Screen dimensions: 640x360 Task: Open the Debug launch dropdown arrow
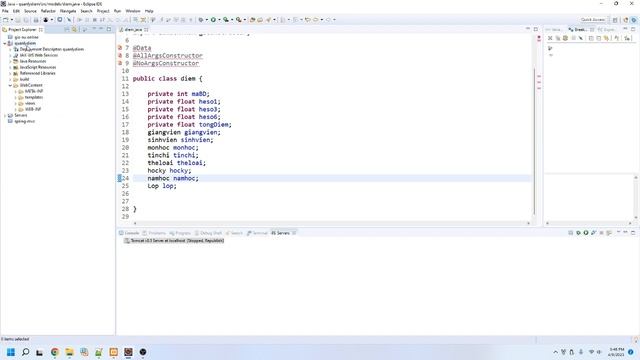pyautogui.click(x=207, y=20)
